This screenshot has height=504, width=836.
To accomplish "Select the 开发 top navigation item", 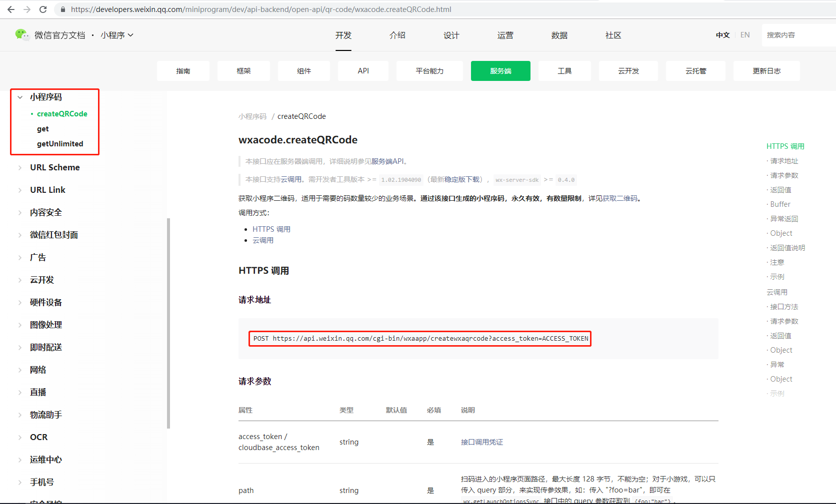I will tap(343, 35).
